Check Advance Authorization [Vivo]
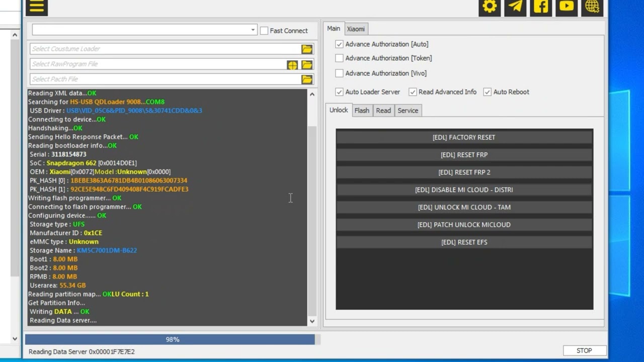 click(340, 73)
